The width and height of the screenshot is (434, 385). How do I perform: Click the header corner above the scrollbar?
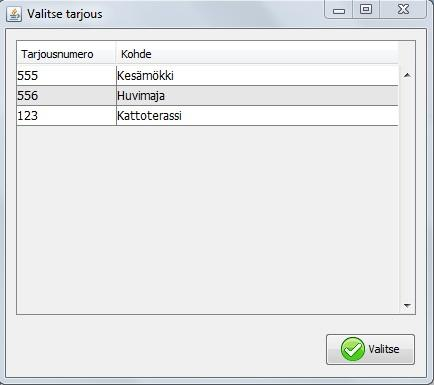tap(407, 53)
